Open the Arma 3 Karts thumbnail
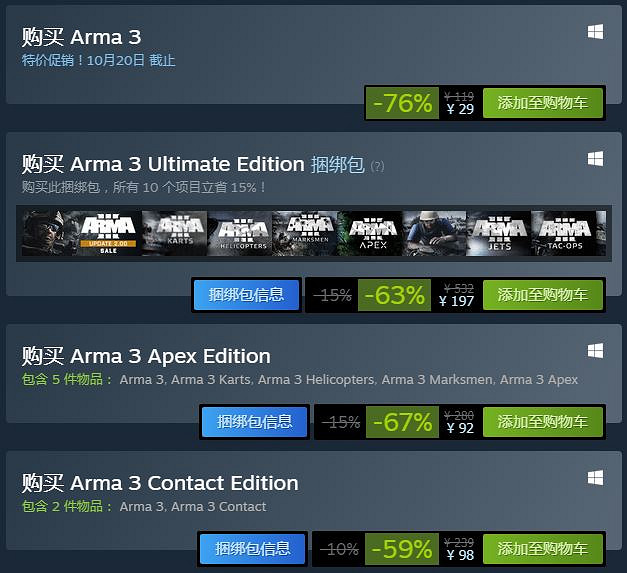Viewport: 627px width, 573px height. click(174, 233)
